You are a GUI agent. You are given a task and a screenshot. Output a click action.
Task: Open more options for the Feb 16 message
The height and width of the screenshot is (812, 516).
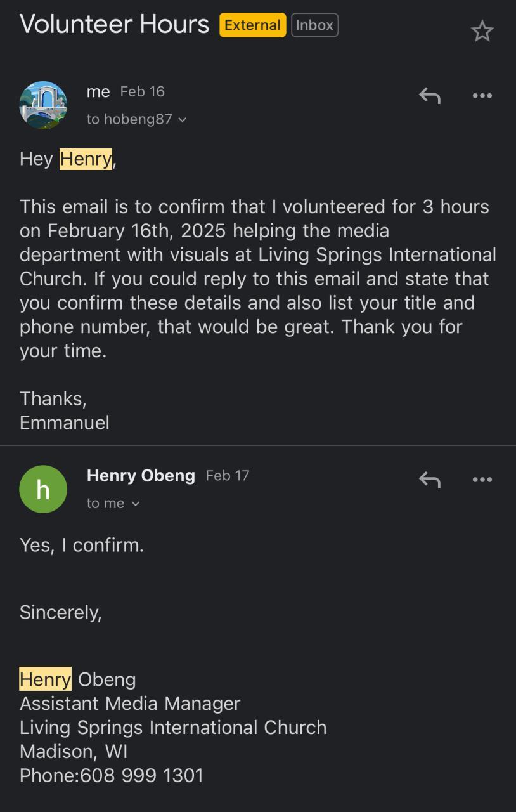(x=482, y=96)
